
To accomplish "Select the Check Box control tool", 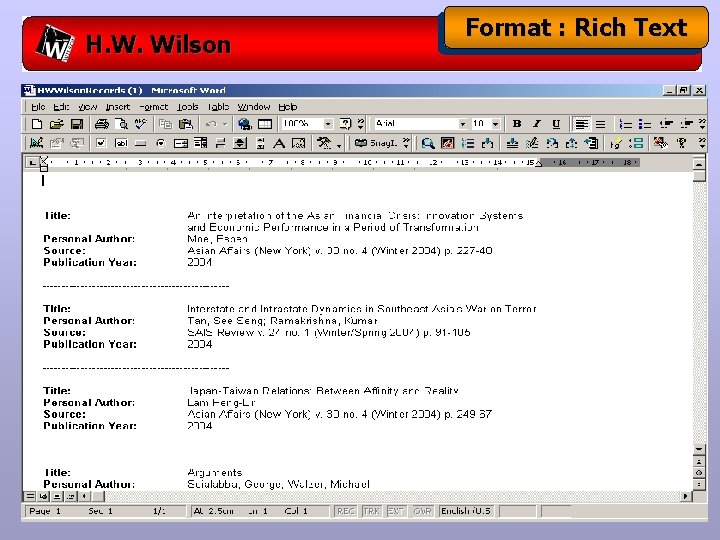I will click(x=101, y=143).
